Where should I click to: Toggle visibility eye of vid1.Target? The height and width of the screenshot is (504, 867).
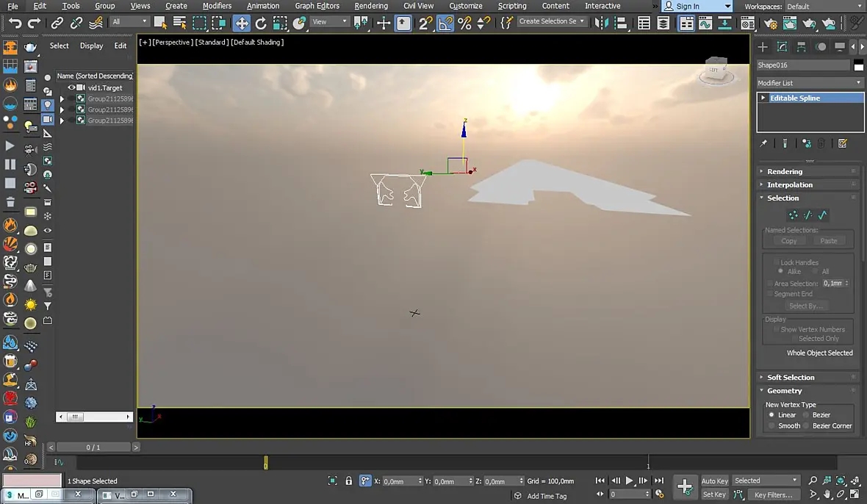click(71, 87)
